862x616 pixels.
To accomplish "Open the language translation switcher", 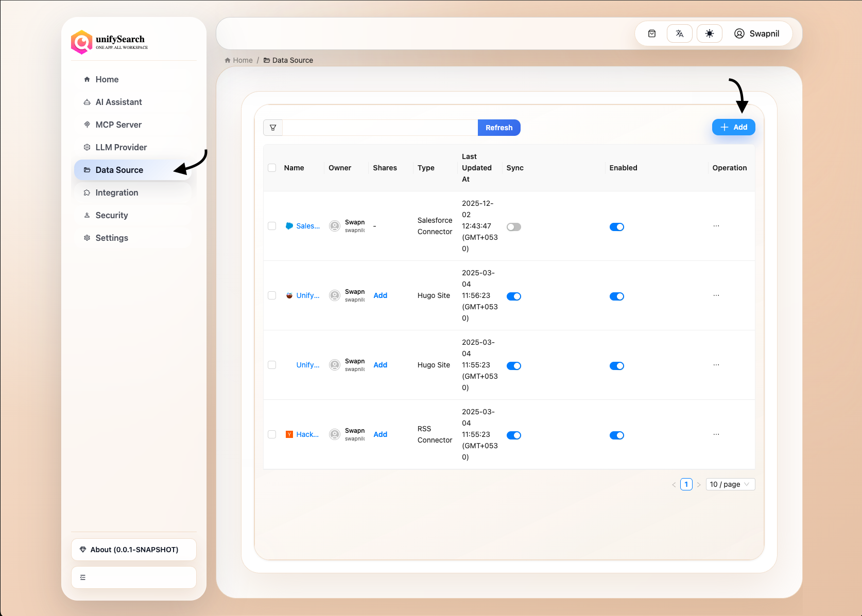I will 679,33.
